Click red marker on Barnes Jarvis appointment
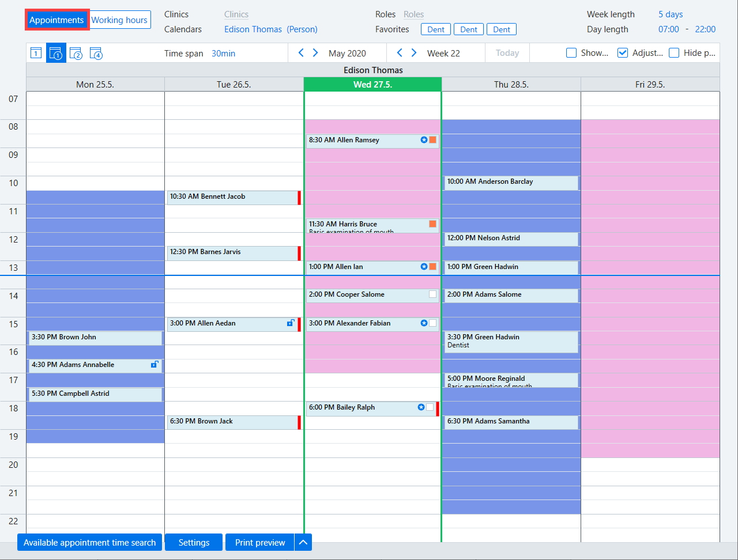This screenshot has height=560, width=738. 299,253
